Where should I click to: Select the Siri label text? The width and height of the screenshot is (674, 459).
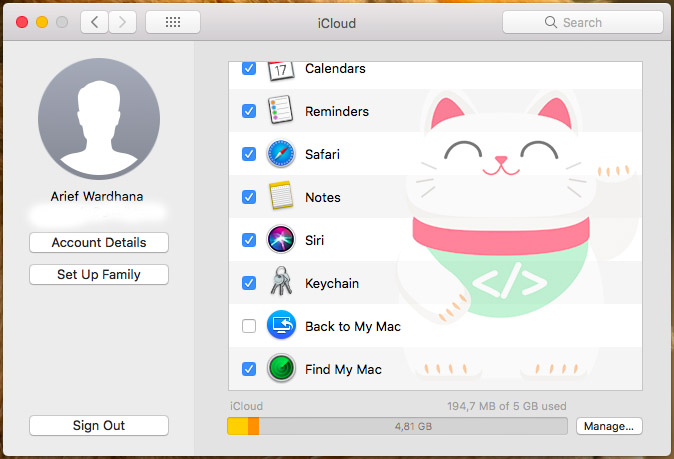click(x=315, y=240)
